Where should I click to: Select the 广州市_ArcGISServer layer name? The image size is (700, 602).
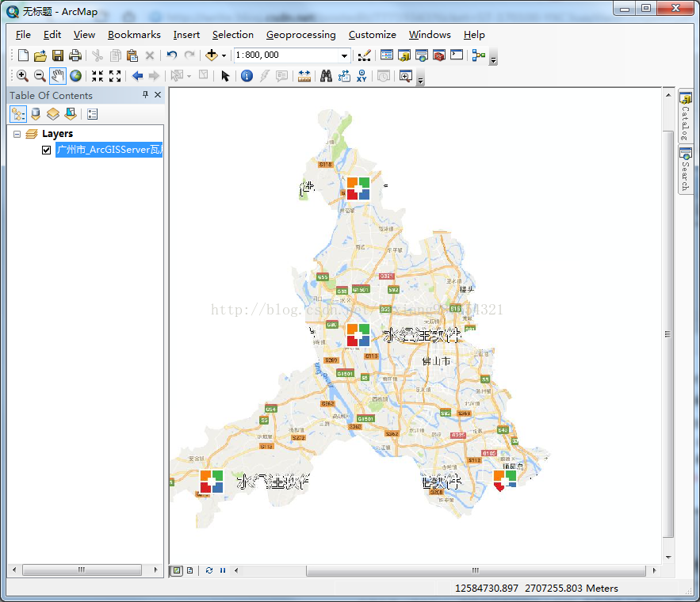[109, 150]
